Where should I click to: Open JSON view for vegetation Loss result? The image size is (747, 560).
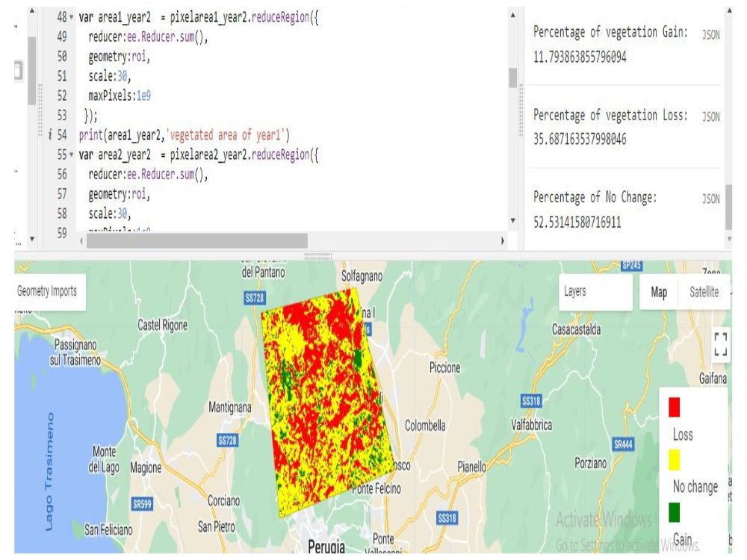[710, 116]
